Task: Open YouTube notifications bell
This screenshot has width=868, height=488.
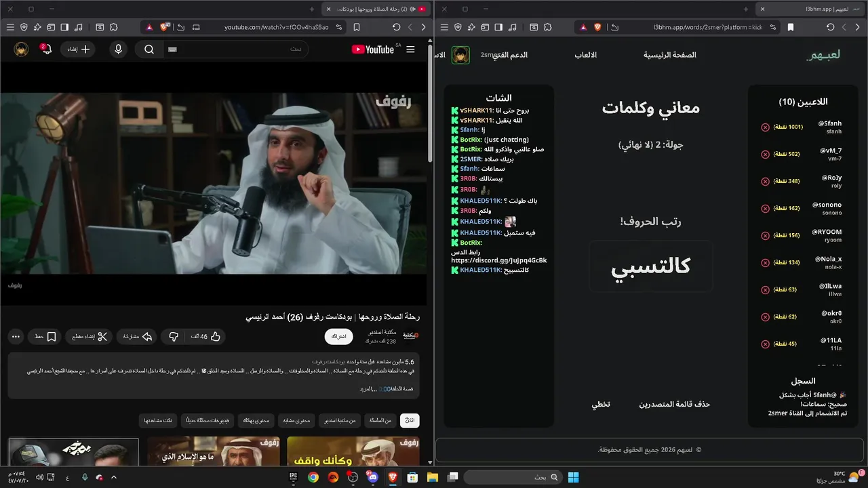Action: coord(46,49)
